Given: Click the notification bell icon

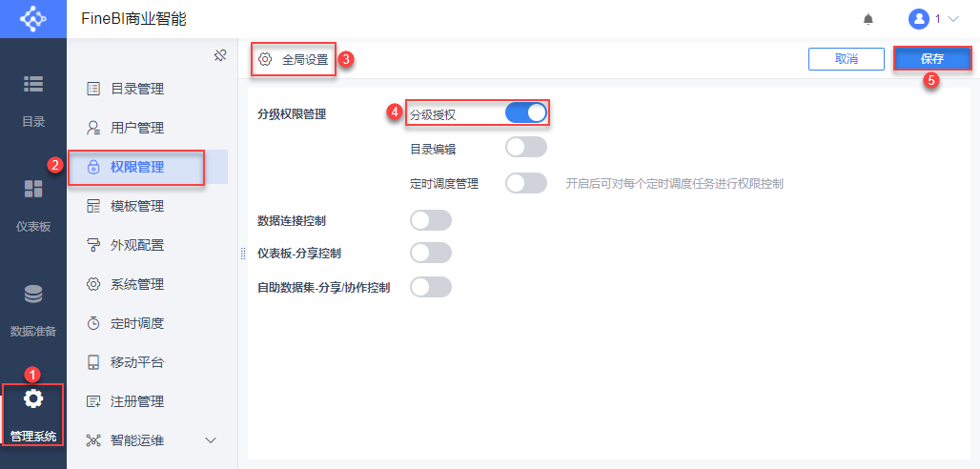Looking at the screenshot, I should [868, 19].
